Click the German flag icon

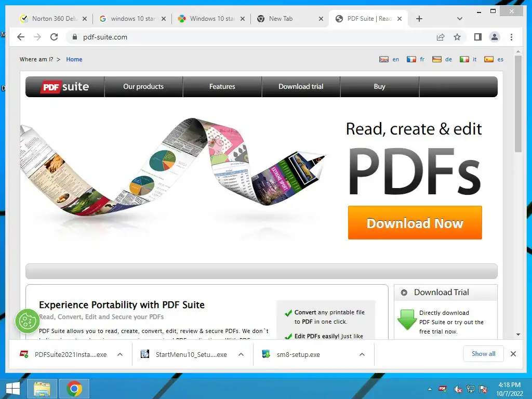click(x=436, y=59)
